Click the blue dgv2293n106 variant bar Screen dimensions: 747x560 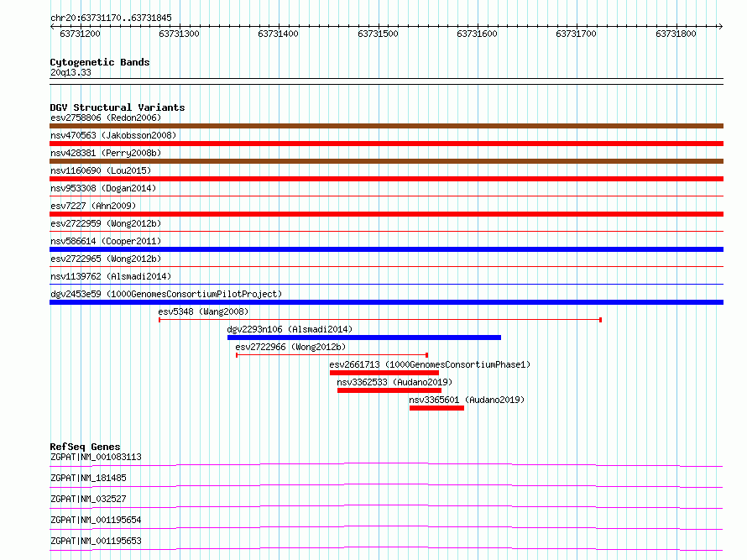point(364,338)
